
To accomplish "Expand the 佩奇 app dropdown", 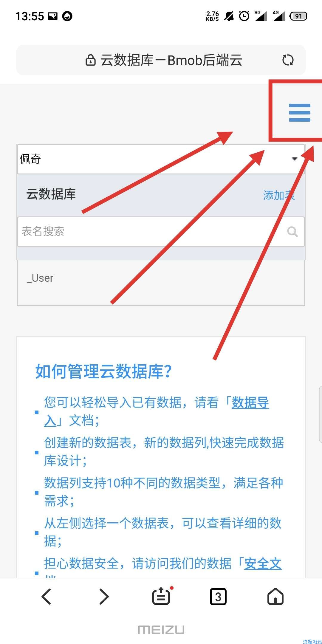I will [x=161, y=159].
